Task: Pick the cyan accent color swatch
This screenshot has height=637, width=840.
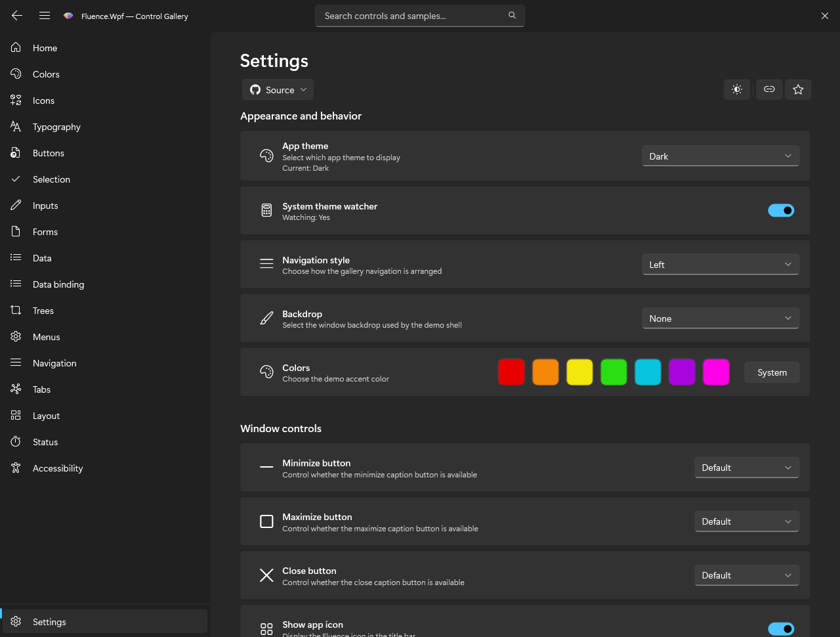Action: pyautogui.click(x=648, y=372)
